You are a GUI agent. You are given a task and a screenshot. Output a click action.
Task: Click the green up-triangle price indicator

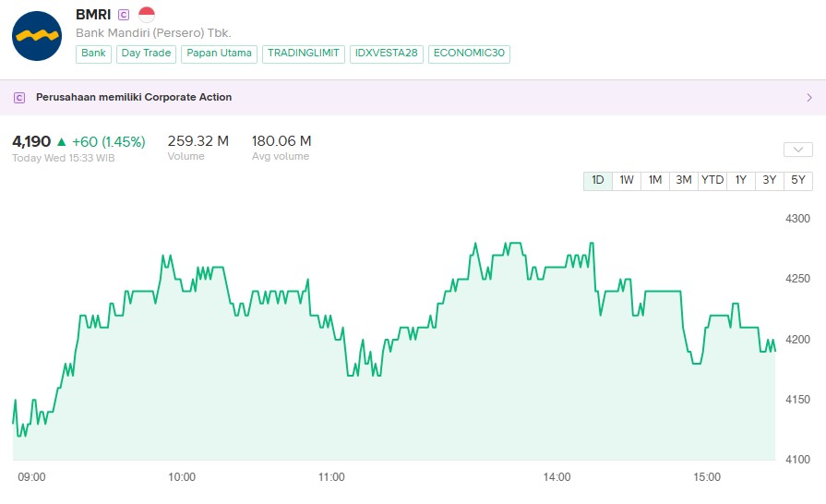(x=62, y=141)
